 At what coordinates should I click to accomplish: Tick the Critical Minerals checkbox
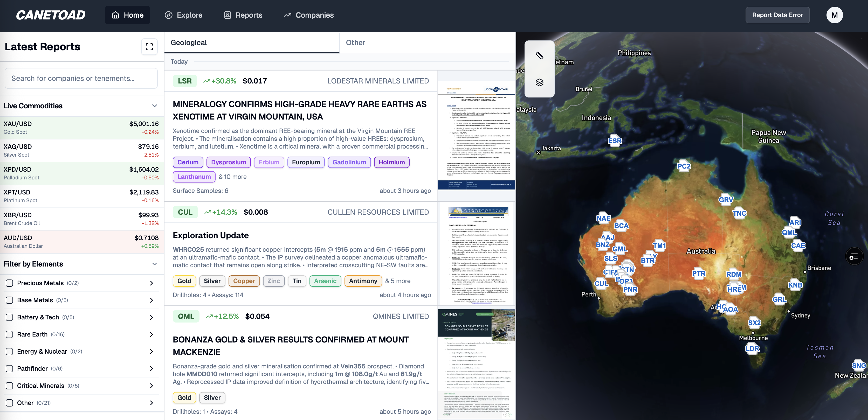pos(9,386)
